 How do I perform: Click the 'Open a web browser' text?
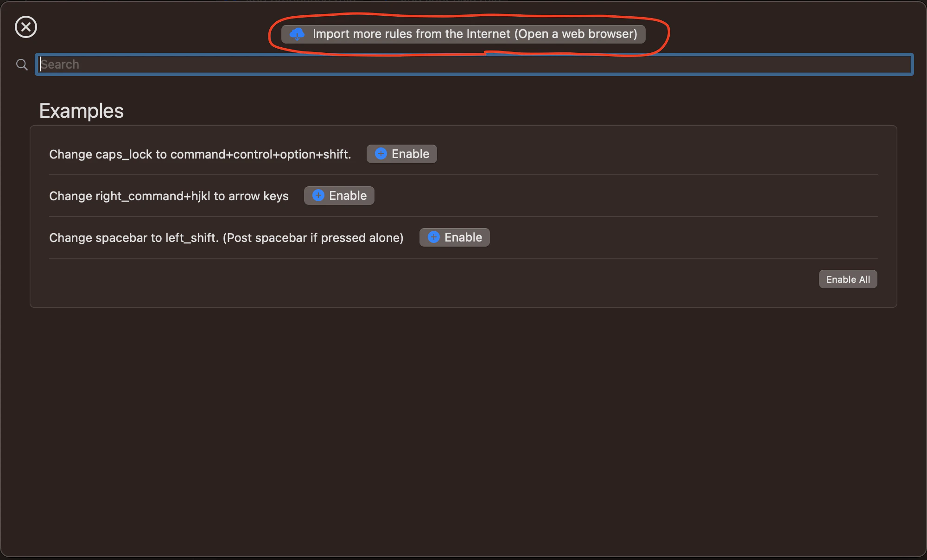pyautogui.click(x=576, y=34)
